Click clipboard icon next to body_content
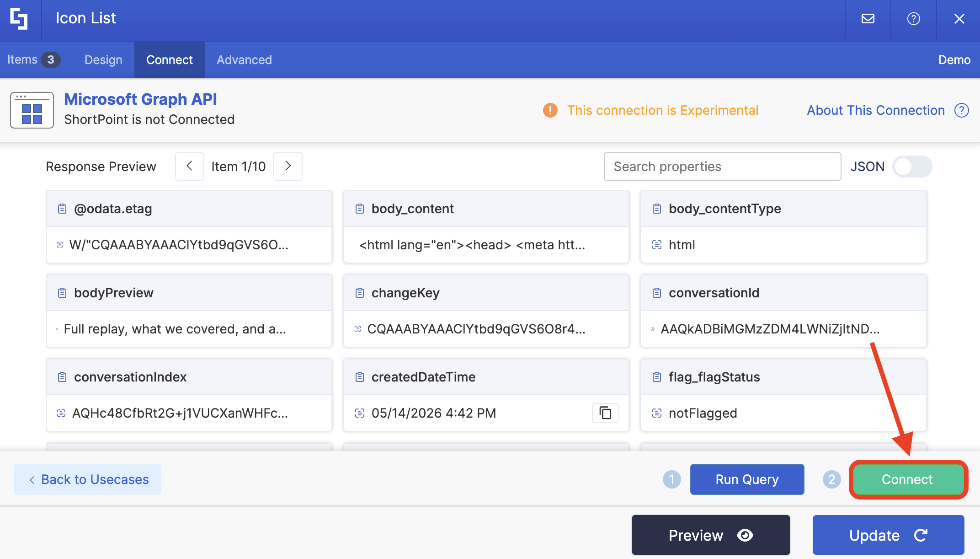This screenshot has width=980, height=559. tap(360, 209)
